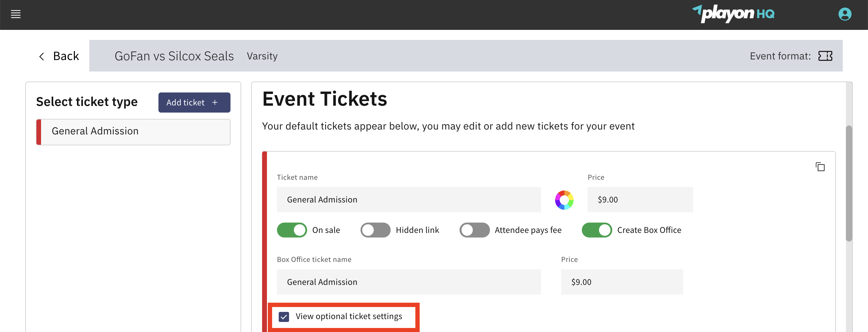The height and width of the screenshot is (332, 868).
Task: Uncheck View optional ticket settings
Action: (284, 316)
